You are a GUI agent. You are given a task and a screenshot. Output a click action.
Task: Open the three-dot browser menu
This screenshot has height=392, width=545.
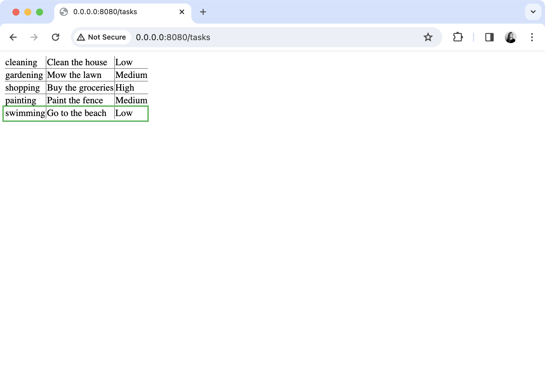coord(532,37)
